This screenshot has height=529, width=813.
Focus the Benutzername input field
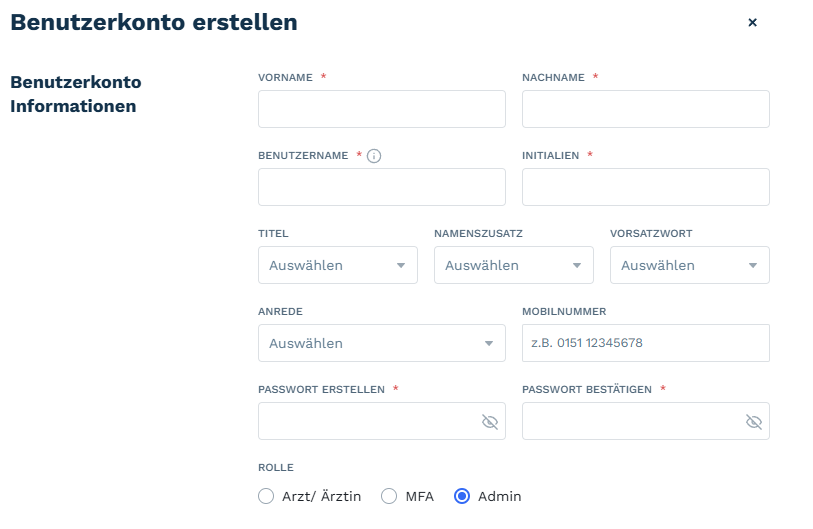(382, 187)
